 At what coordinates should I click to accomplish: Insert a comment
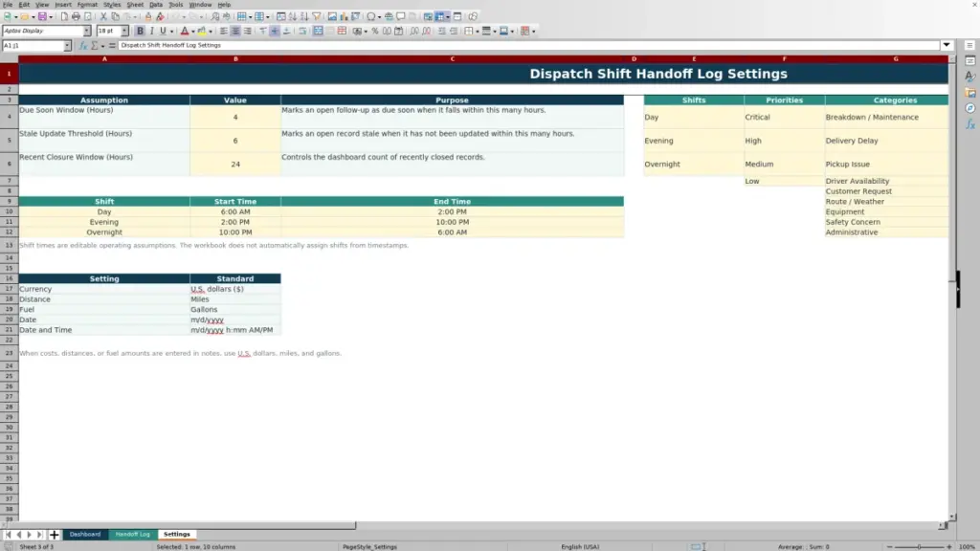point(401,17)
